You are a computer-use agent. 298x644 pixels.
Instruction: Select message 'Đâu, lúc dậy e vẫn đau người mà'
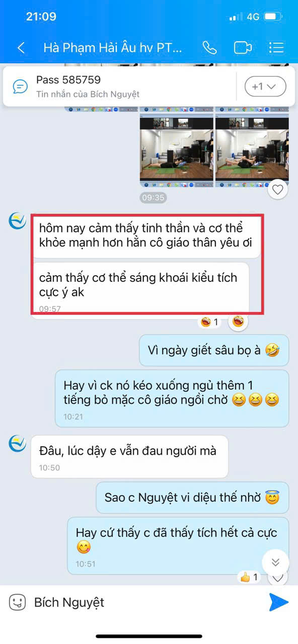pyautogui.click(x=129, y=456)
